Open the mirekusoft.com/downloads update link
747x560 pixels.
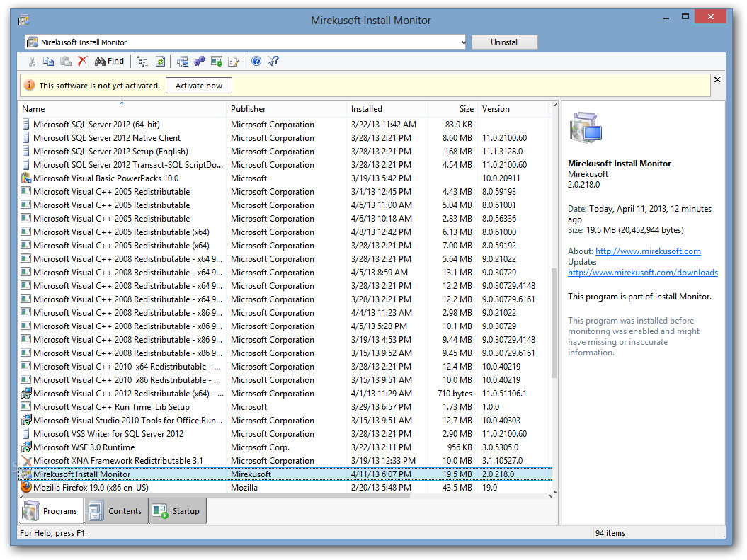point(643,273)
